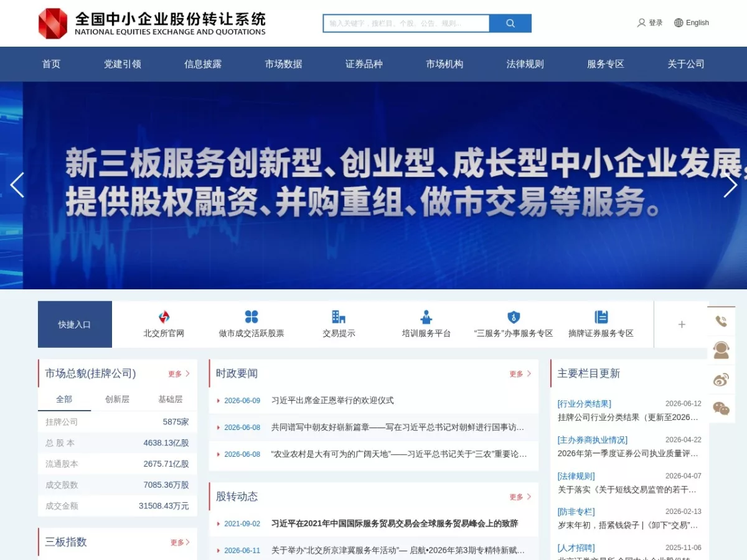
Task: Focus the keyword search input field
Action: point(406,24)
